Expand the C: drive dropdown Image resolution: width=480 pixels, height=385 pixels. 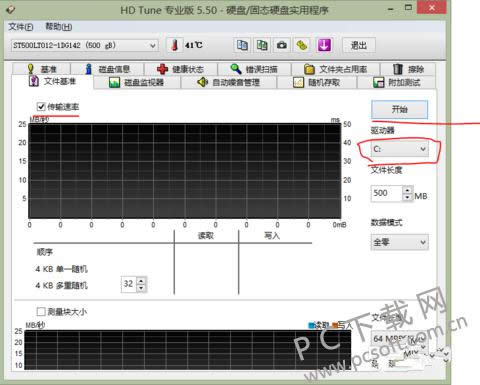399,149
